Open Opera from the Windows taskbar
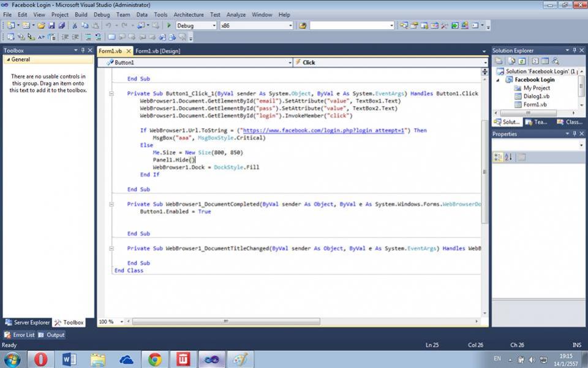The height and width of the screenshot is (368, 588). click(x=41, y=360)
